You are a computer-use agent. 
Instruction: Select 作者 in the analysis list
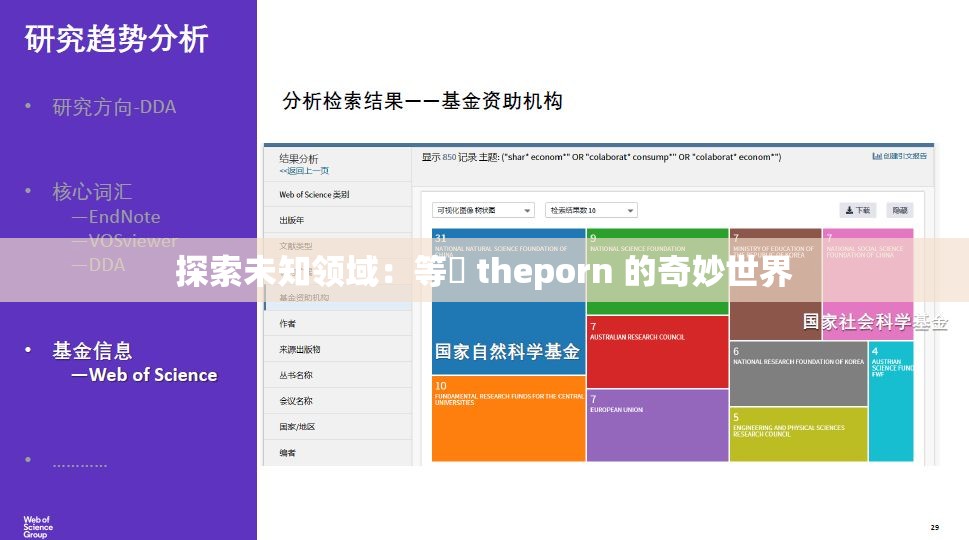[337, 323]
